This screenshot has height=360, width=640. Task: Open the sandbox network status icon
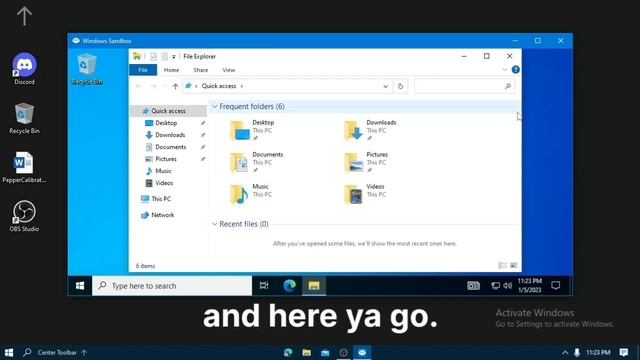pos(496,286)
